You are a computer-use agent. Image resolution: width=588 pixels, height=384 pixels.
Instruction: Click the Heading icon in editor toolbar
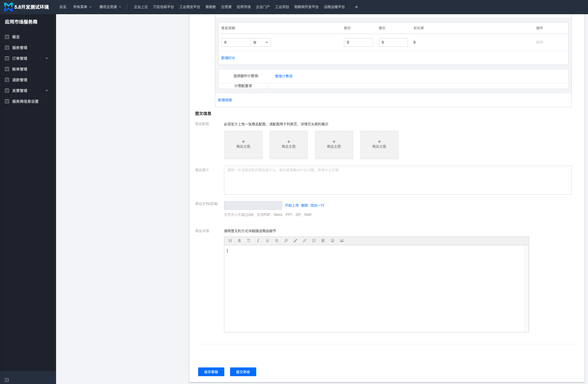click(x=230, y=241)
